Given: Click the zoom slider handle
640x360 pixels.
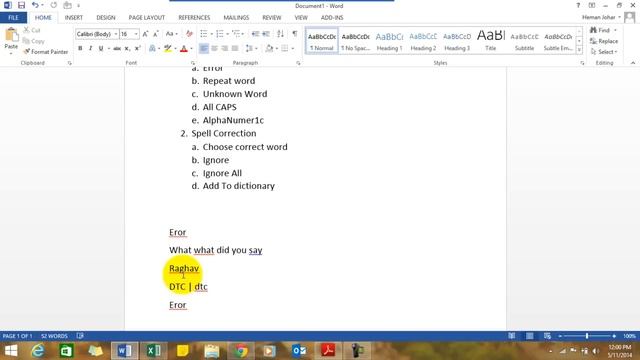Looking at the screenshot, I should (587, 336).
